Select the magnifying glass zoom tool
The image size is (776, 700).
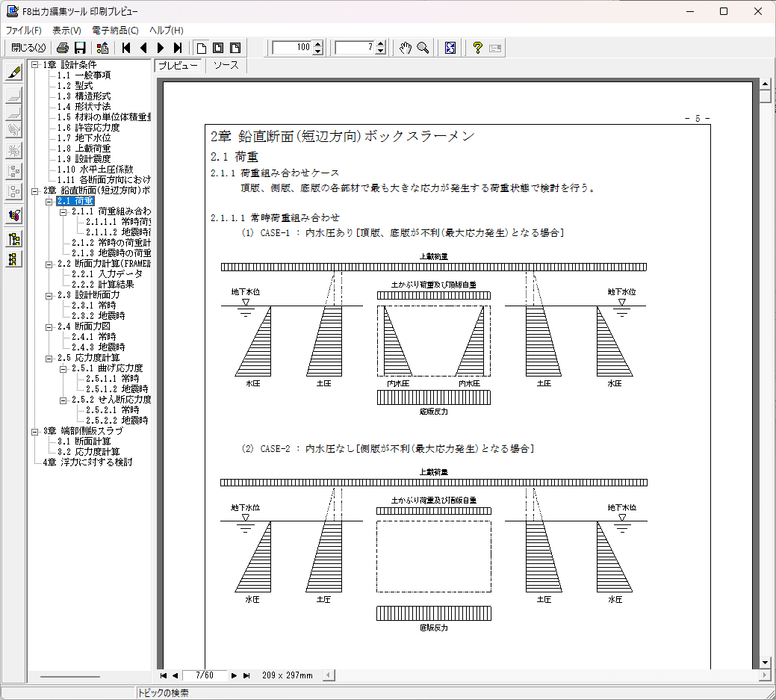[423, 48]
